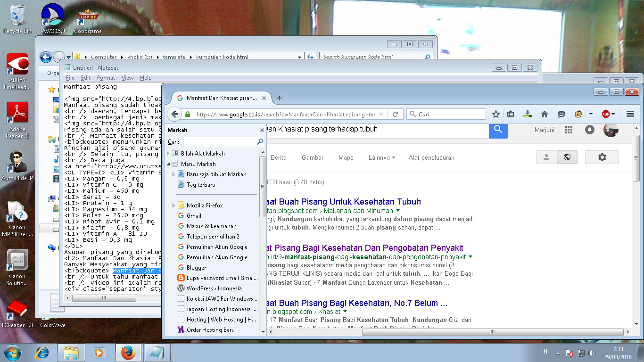Select private results person toggle
This screenshot has width=644, height=362.
point(546,157)
